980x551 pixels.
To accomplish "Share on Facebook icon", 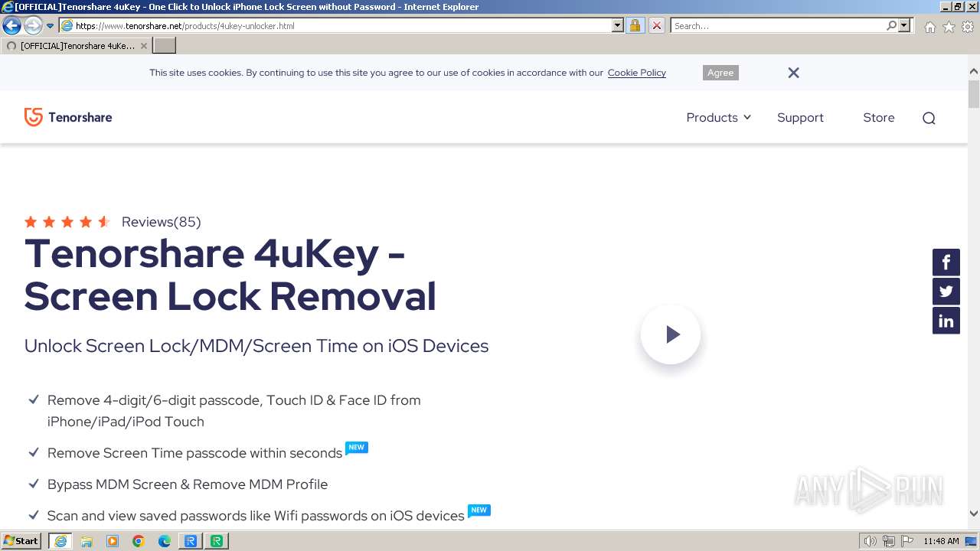I will click(x=946, y=262).
